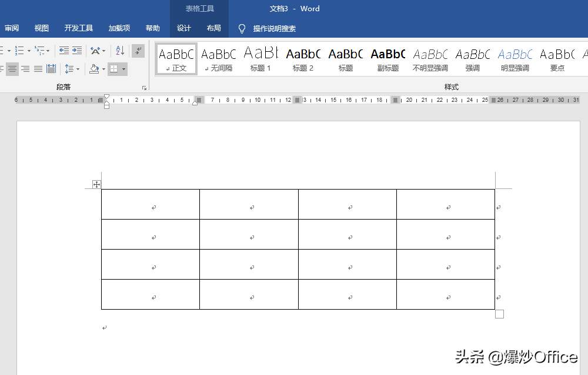
Task: Open the Paragraph dialog launcher
Action: (x=145, y=88)
